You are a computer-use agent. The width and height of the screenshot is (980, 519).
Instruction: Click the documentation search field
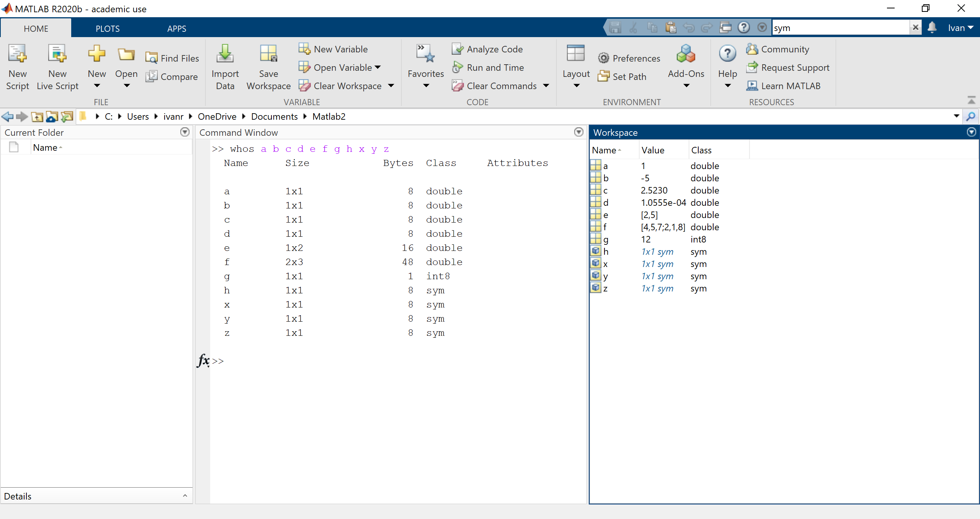(x=841, y=28)
